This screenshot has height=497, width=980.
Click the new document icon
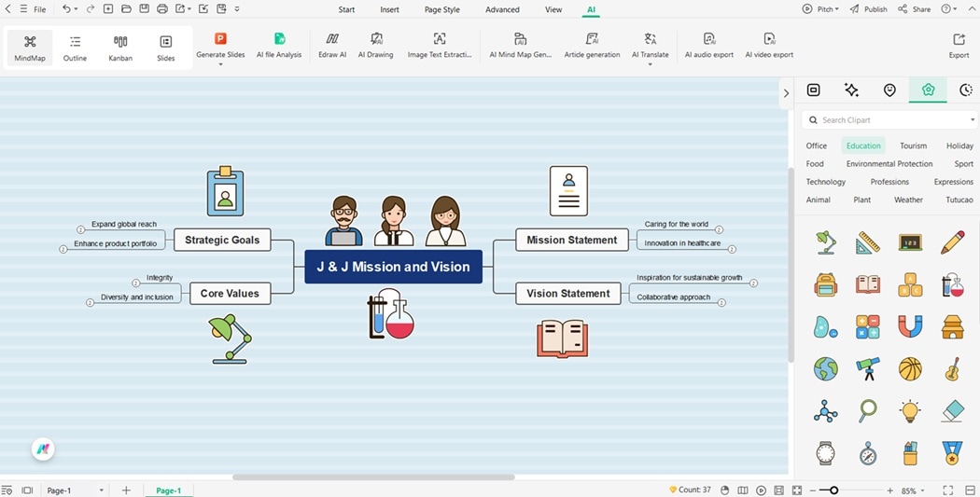point(108,8)
